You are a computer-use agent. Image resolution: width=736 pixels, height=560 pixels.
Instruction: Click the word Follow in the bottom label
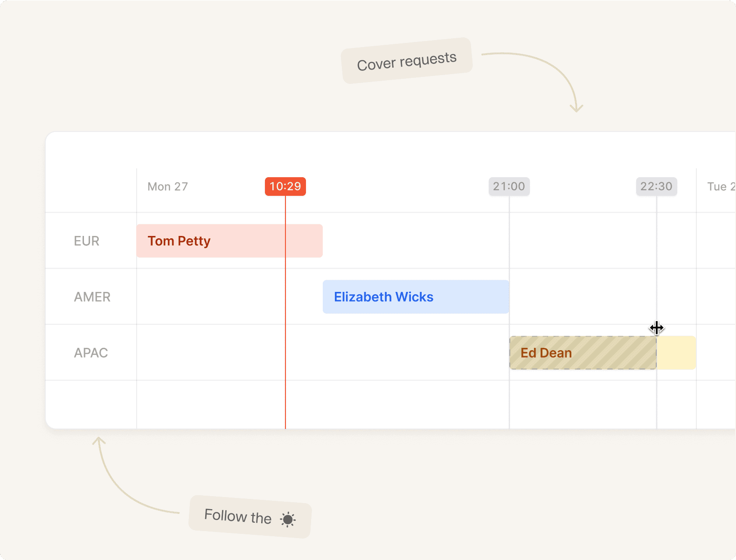[225, 515]
